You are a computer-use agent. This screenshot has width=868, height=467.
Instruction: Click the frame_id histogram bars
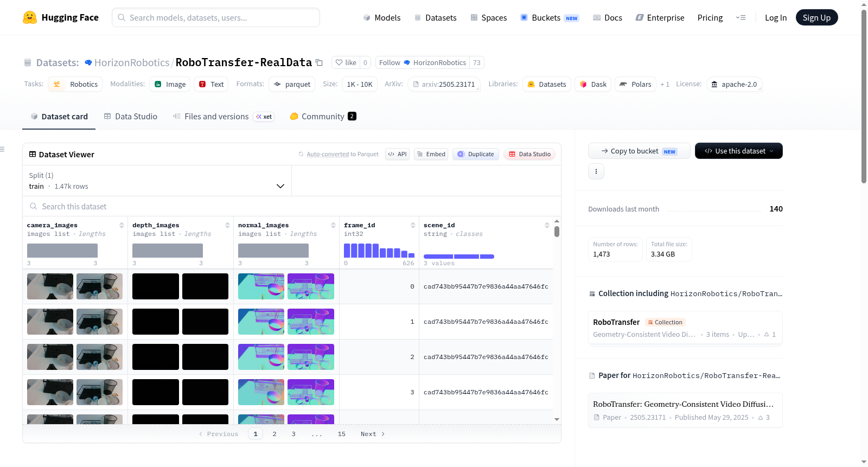(x=379, y=251)
